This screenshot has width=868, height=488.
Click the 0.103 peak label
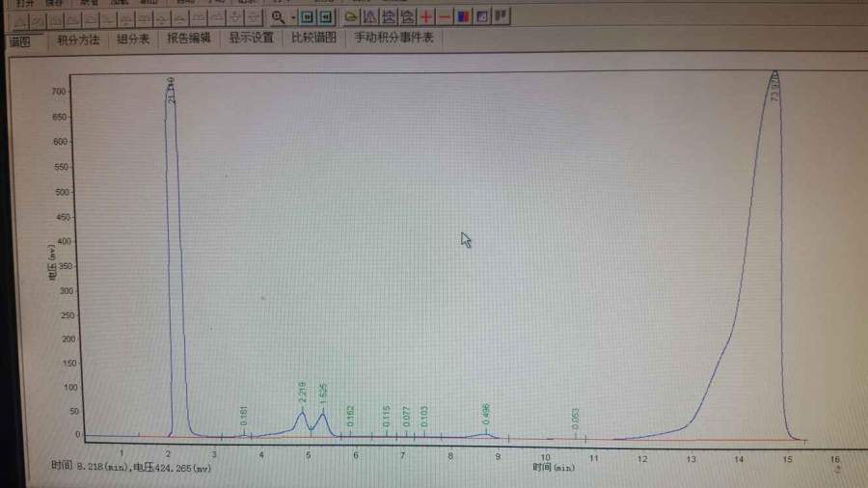click(x=424, y=416)
